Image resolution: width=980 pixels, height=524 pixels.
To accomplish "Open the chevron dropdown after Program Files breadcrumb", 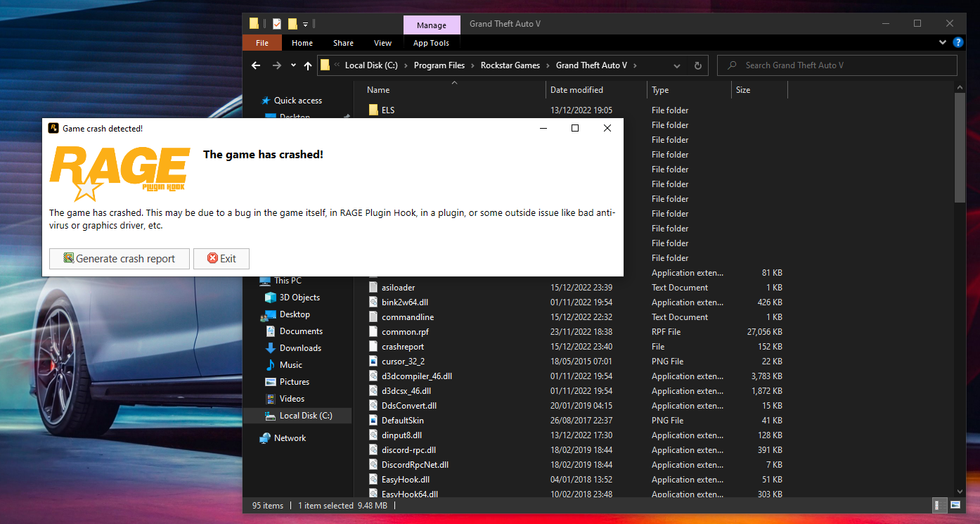I will coord(472,65).
